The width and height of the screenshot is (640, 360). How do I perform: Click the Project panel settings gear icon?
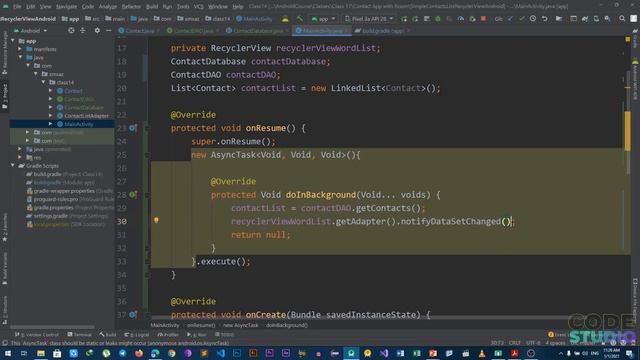click(x=97, y=31)
